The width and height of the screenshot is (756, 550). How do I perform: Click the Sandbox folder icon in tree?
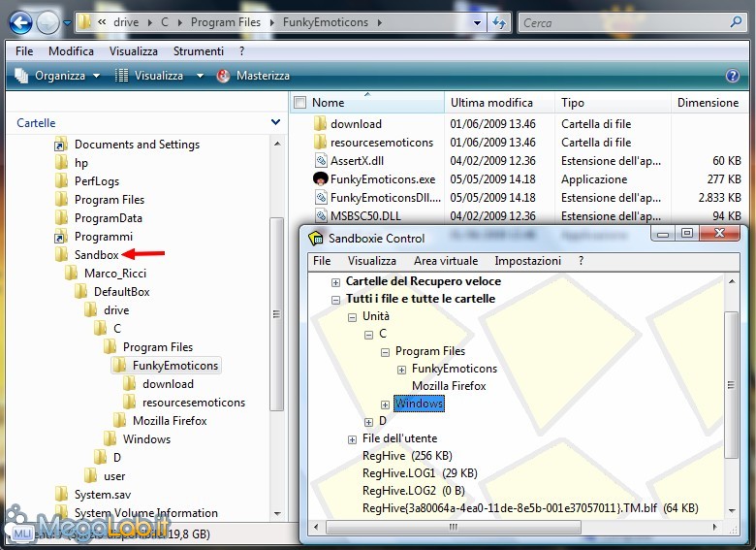click(62, 255)
